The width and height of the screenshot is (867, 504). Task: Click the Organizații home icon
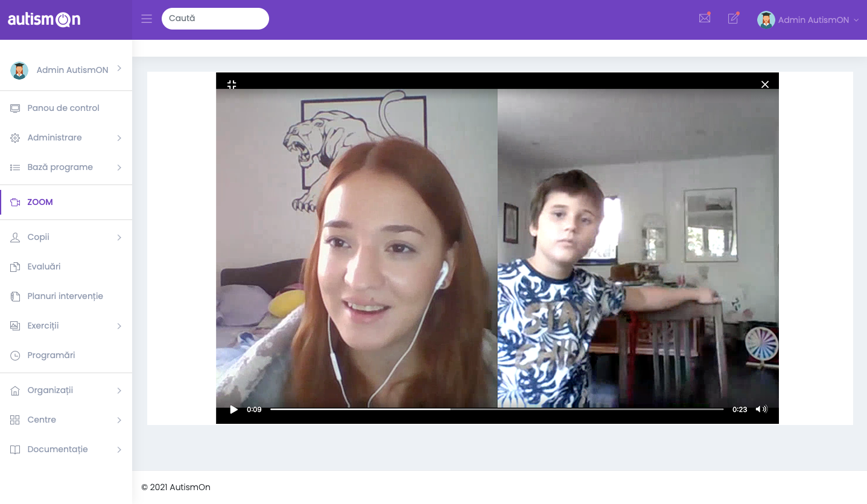[x=15, y=391]
